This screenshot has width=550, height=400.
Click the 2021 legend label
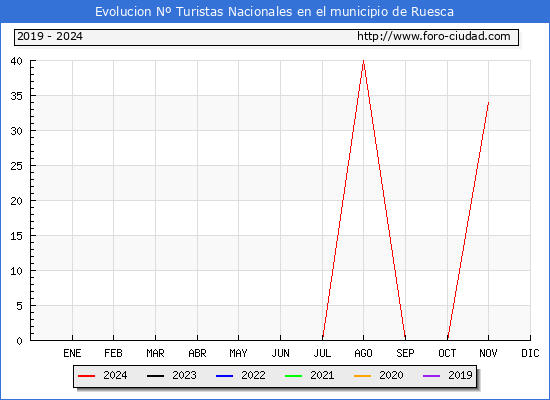pyautogui.click(x=322, y=375)
